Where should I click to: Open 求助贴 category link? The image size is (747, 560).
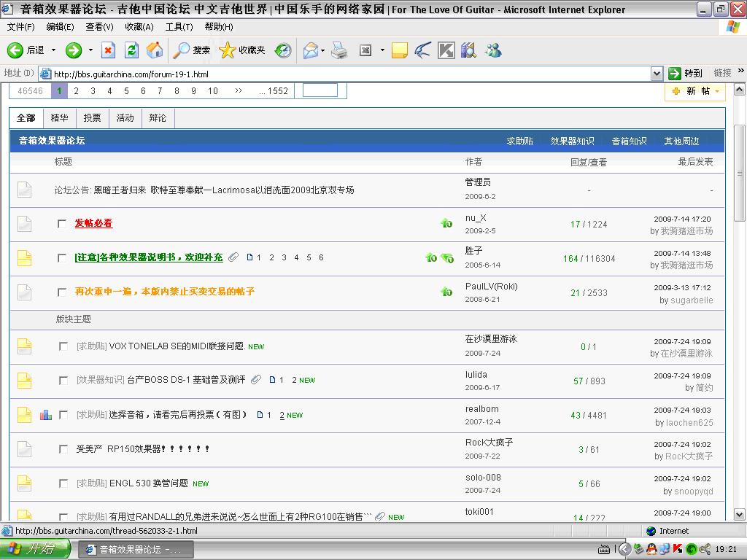click(519, 141)
